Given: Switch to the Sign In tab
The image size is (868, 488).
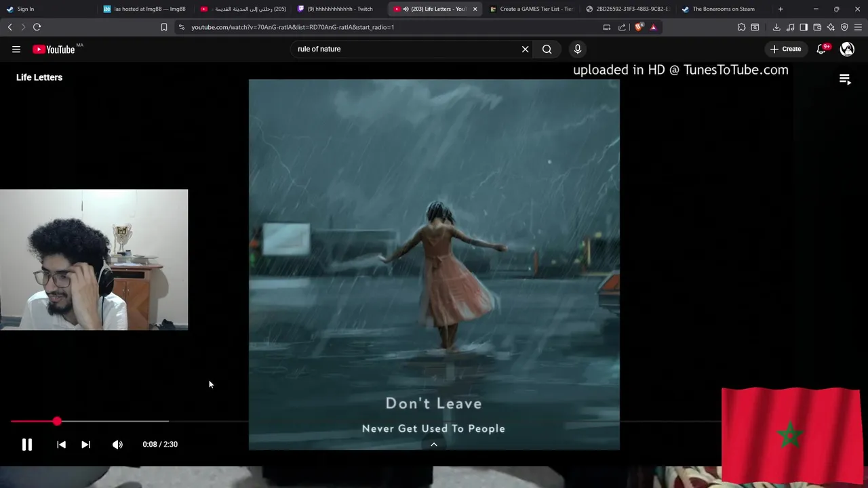Looking at the screenshot, I should [47, 9].
